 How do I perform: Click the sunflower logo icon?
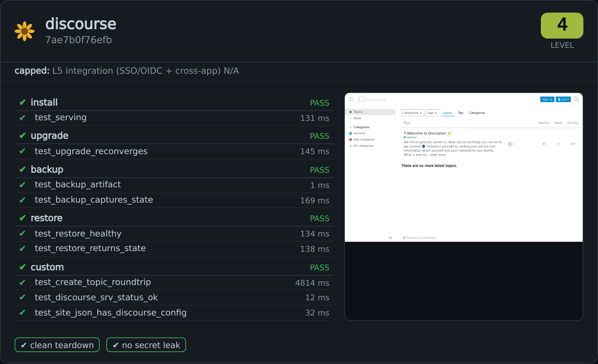pos(25,31)
